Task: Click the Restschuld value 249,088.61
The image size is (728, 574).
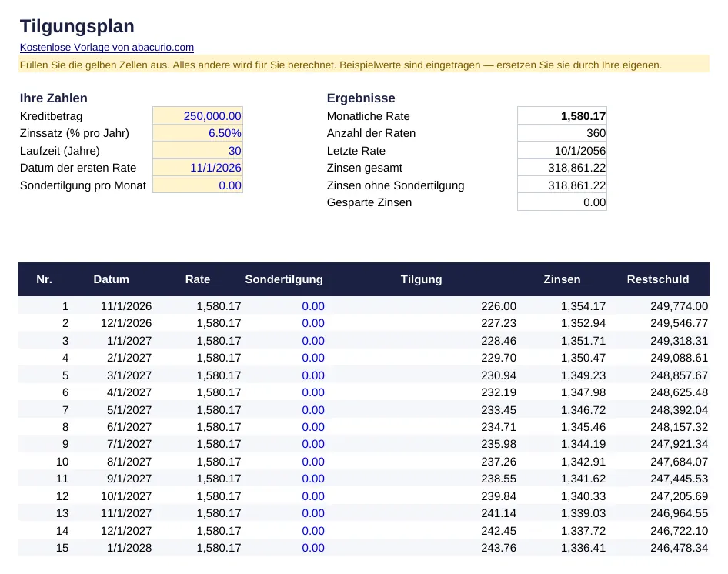Action: click(x=680, y=358)
